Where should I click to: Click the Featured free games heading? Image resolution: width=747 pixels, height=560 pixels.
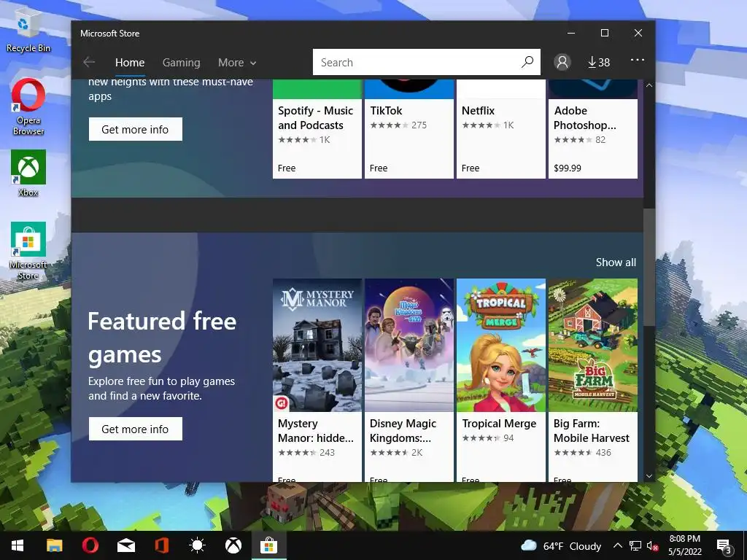162,338
